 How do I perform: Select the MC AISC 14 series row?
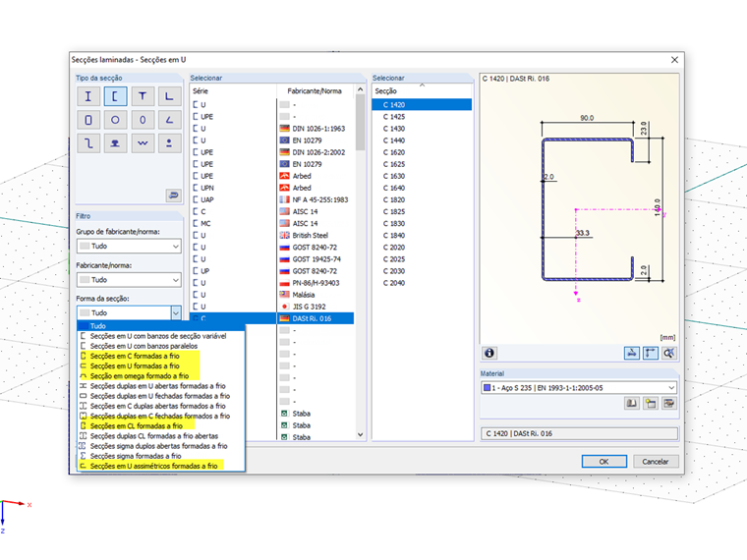pyautogui.click(x=272, y=223)
